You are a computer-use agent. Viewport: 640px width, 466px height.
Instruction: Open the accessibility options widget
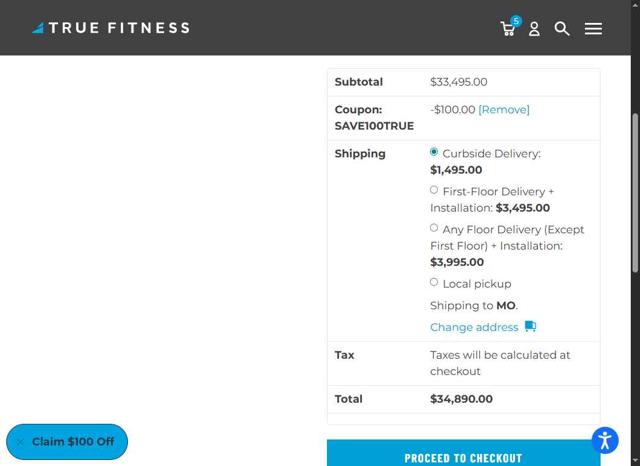pos(605,440)
